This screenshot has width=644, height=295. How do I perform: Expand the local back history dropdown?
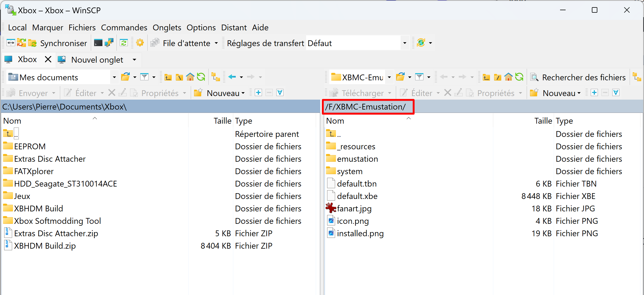pos(241,77)
